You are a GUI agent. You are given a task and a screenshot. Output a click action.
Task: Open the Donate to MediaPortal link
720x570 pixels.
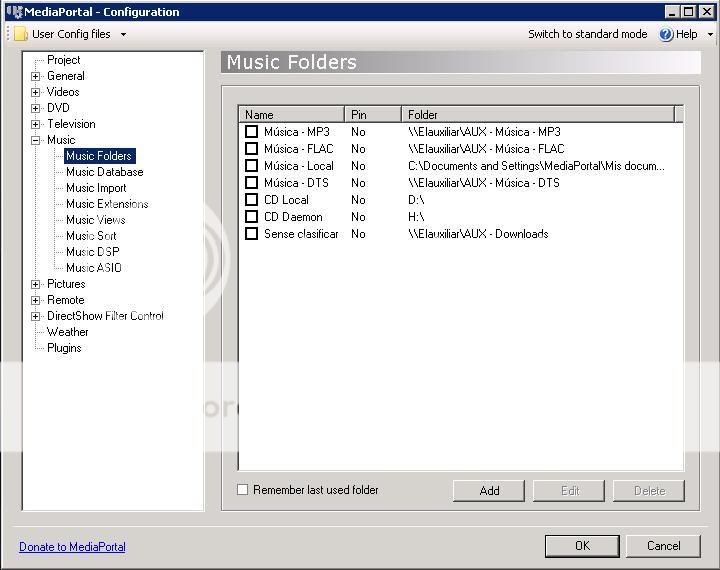[72, 547]
